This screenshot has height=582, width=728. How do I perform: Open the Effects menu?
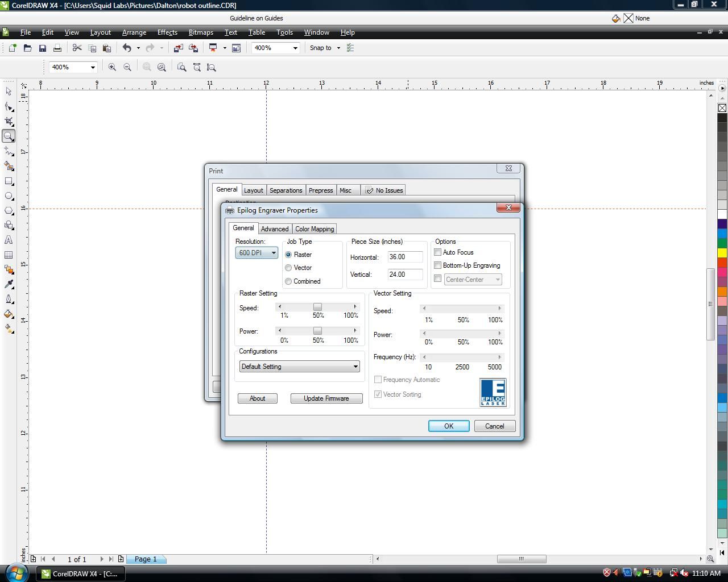point(167,32)
